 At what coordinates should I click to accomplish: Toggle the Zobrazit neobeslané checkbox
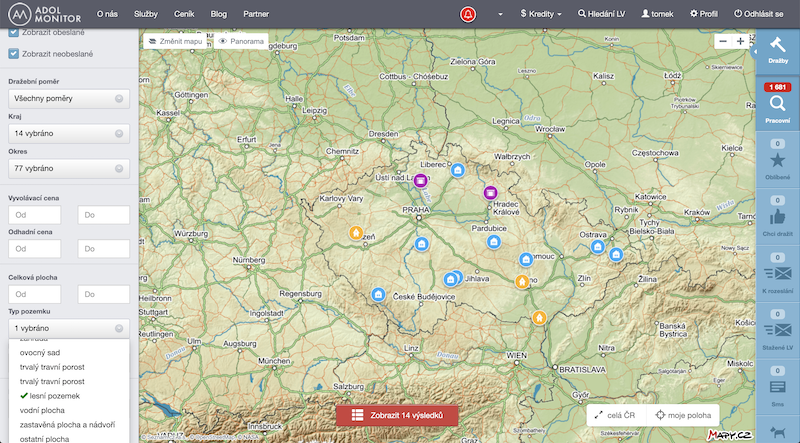point(14,54)
